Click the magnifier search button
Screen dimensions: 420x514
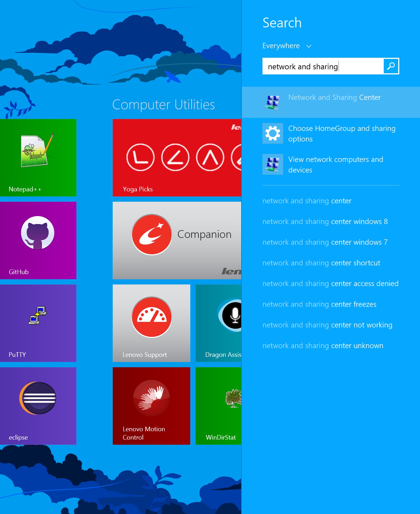tap(391, 66)
